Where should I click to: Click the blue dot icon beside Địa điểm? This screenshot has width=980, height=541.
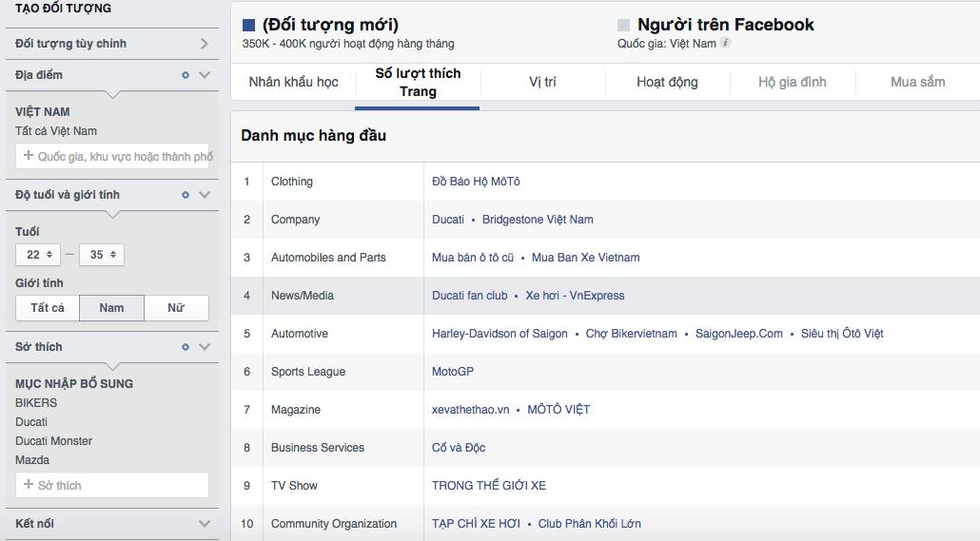(x=185, y=75)
